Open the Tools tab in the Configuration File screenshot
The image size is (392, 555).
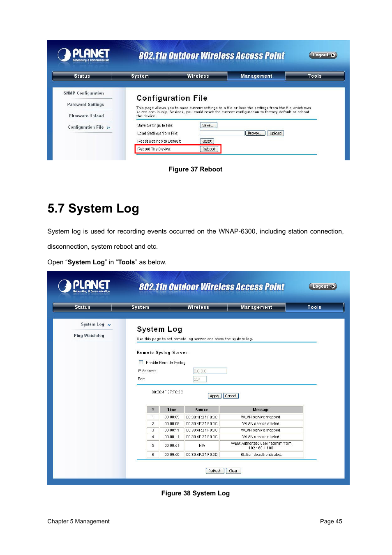[315, 76]
